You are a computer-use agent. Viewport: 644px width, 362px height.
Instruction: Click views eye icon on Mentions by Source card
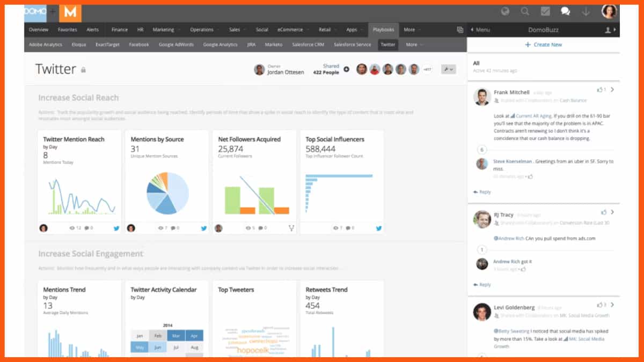click(160, 228)
